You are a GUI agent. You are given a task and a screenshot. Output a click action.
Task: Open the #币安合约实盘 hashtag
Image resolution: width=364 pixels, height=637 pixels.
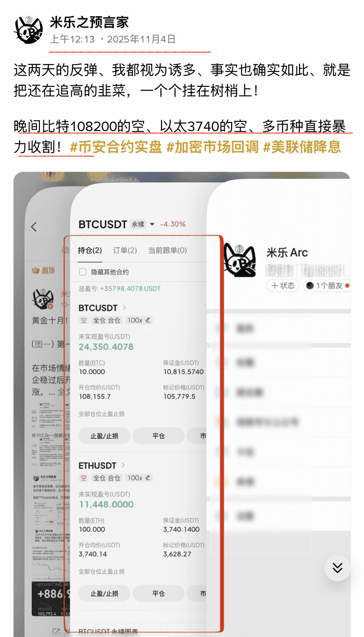point(116,147)
